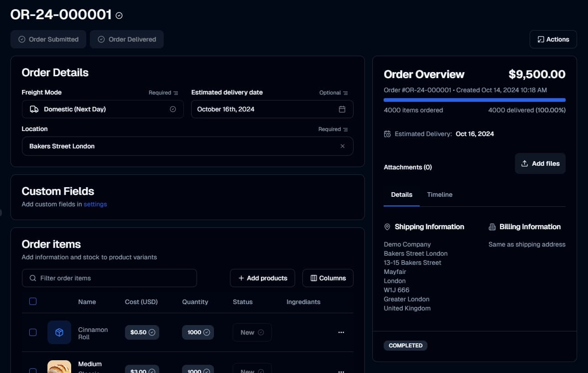The height and width of the screenshot is (373, 588).
Task: Open the New status selector for Cinnamon Roll
Action: click(252, 332)
